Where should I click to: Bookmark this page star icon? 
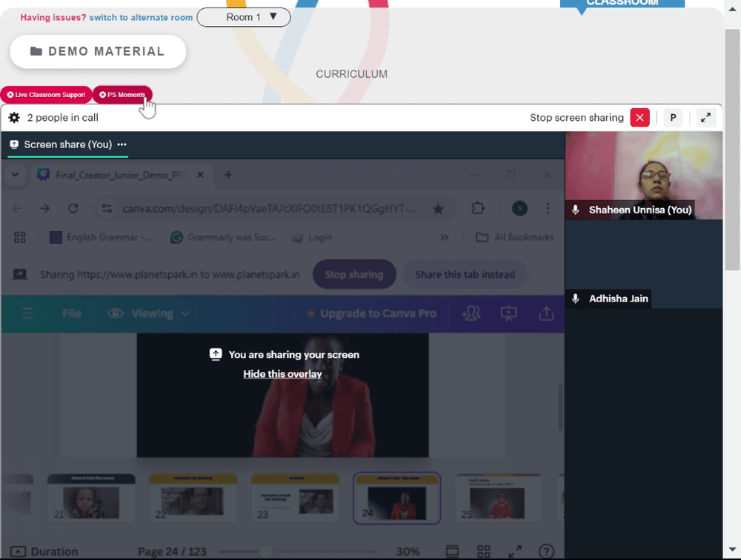coord(438,208)
